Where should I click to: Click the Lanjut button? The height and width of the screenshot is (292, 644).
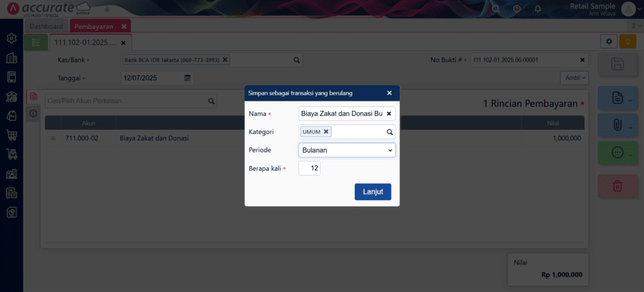372,191
